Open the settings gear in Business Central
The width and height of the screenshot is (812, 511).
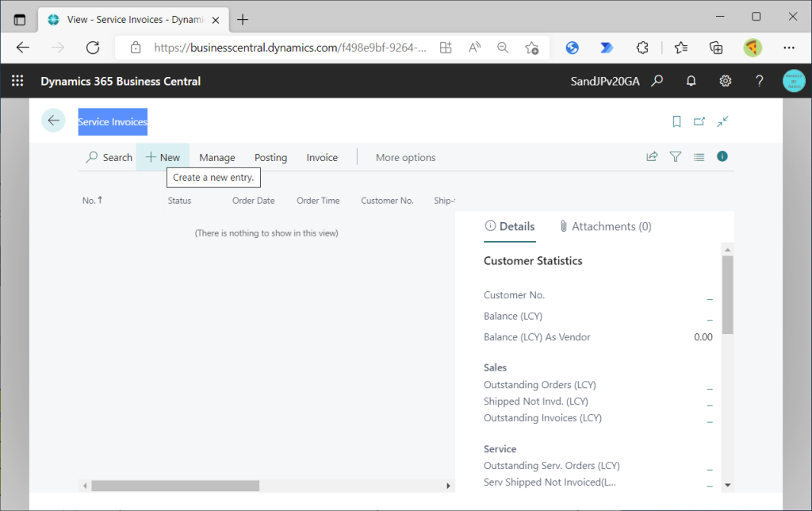[x=725, y=81]
